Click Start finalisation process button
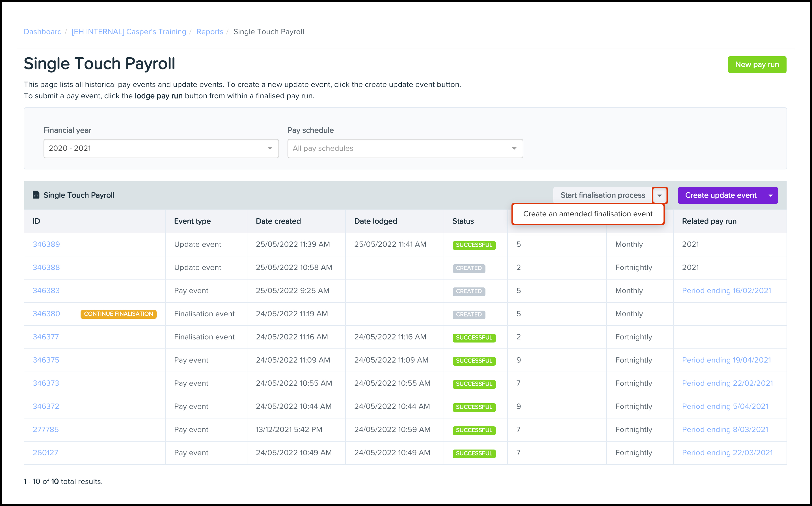This screenshot has width=812, height=506. coord(602,195)
